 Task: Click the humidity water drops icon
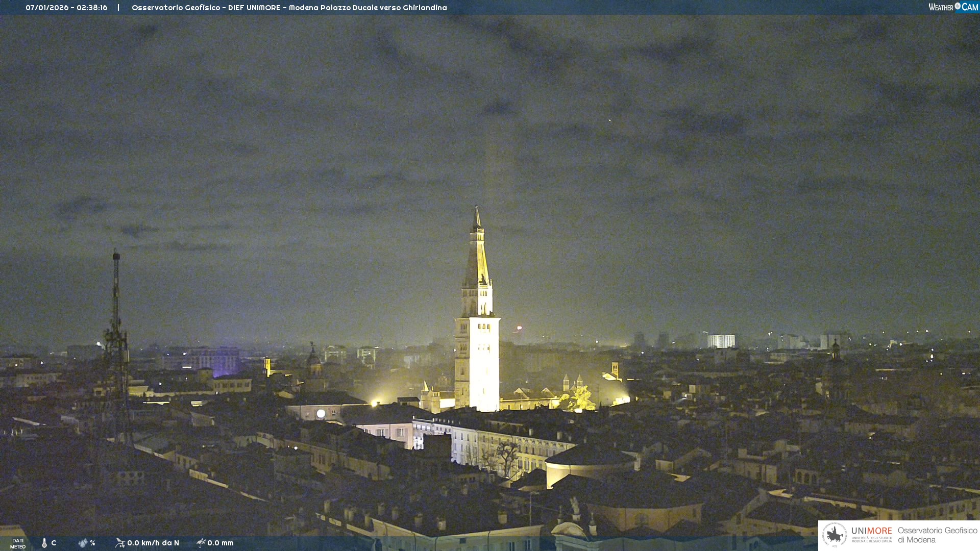pyautogui.click(x=83, y=543)
